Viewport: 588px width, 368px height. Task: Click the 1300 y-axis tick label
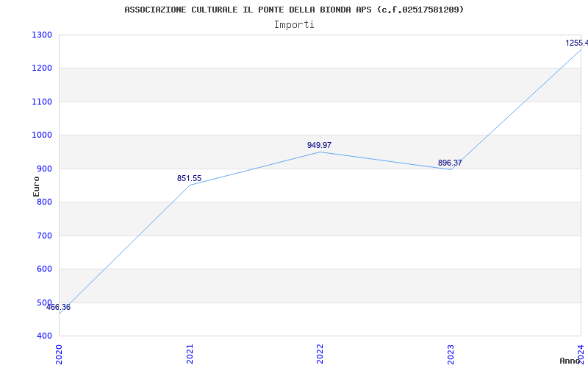(x=42, y=35)
